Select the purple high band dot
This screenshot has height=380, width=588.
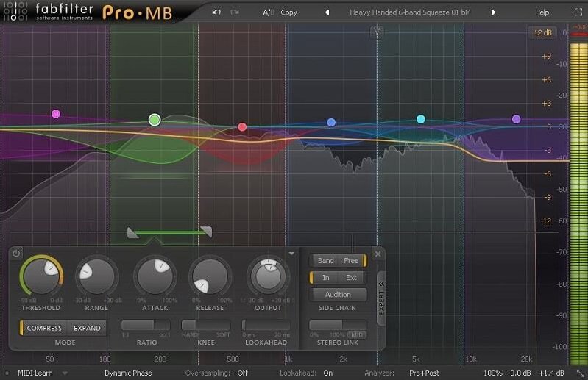(517, 119)
